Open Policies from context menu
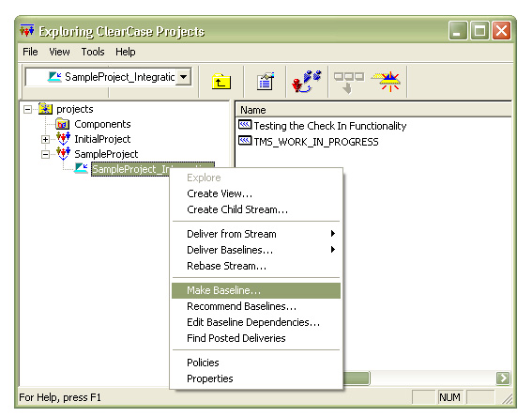This screenshot has width=532, height=417. tap(256, 363)
